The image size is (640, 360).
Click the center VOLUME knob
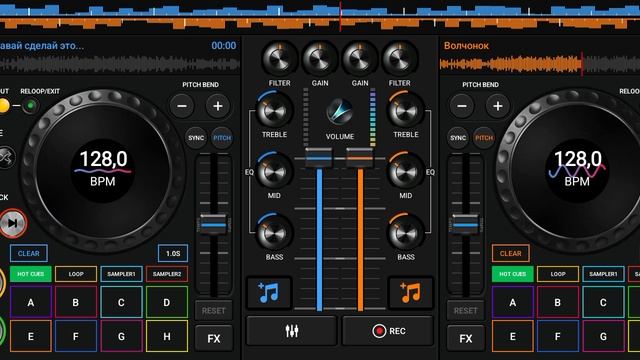[340, 112]
